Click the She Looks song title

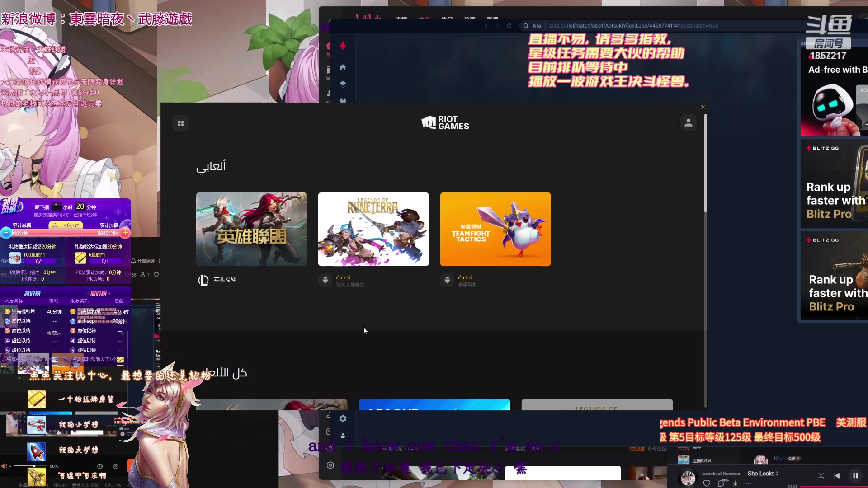763,474
